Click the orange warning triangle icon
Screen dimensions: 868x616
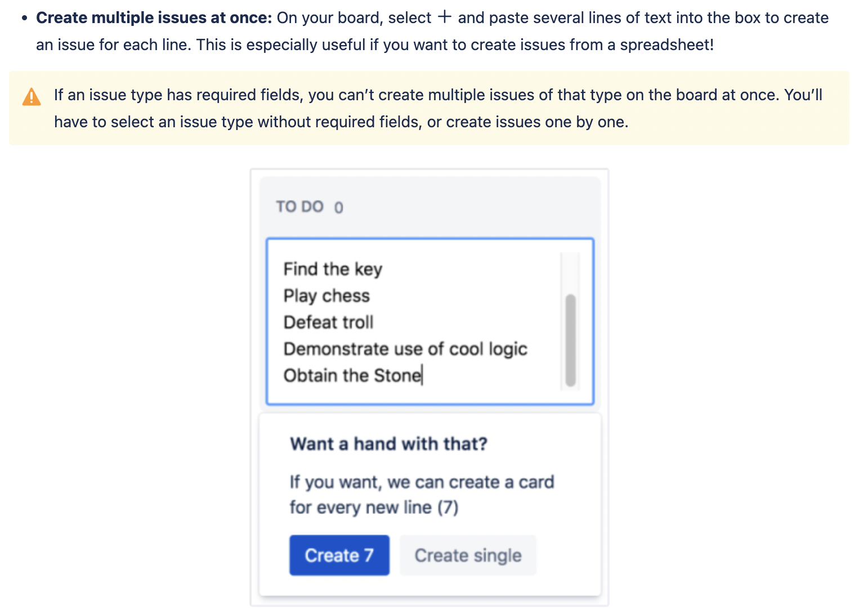coord(32,97)
